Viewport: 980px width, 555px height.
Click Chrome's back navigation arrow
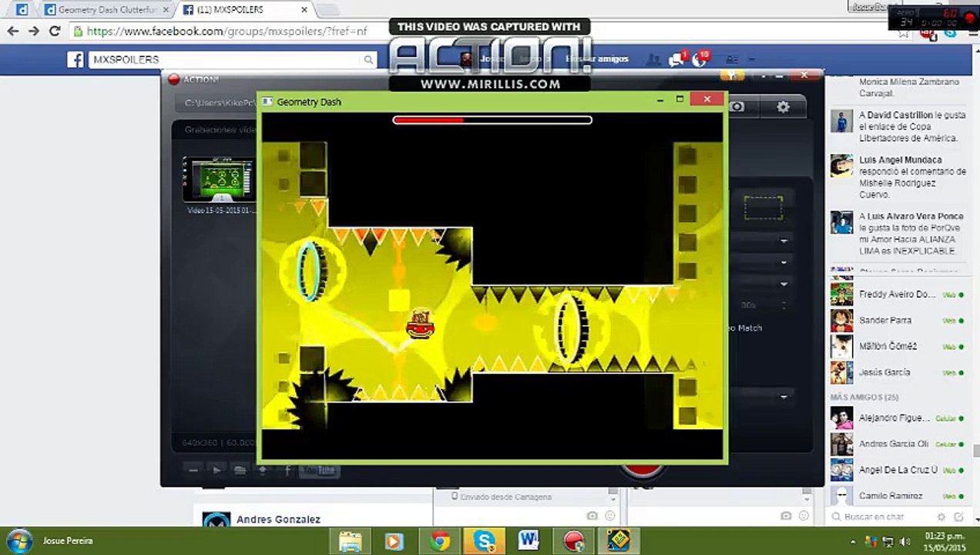12,32
